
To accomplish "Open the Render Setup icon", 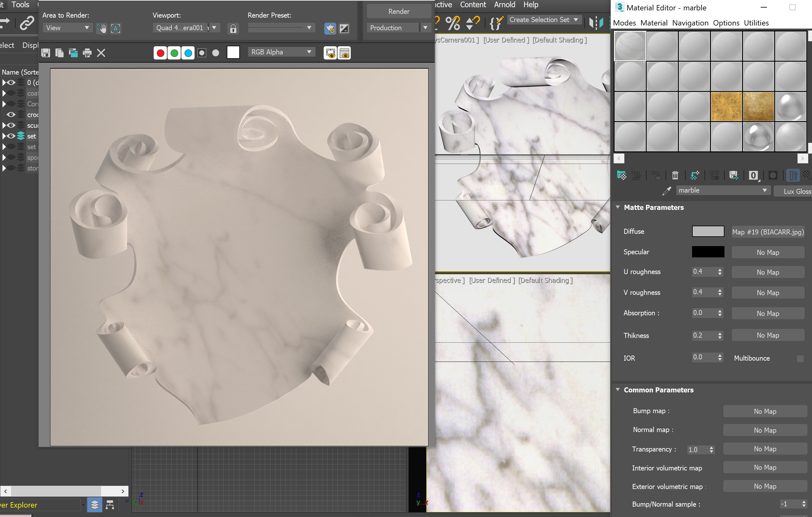I will (x=330, y=29).
